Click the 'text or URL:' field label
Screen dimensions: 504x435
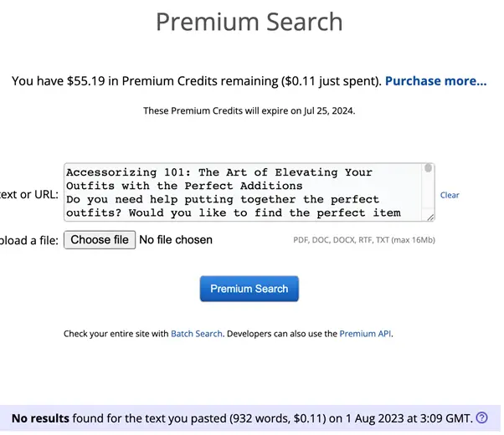29,194
